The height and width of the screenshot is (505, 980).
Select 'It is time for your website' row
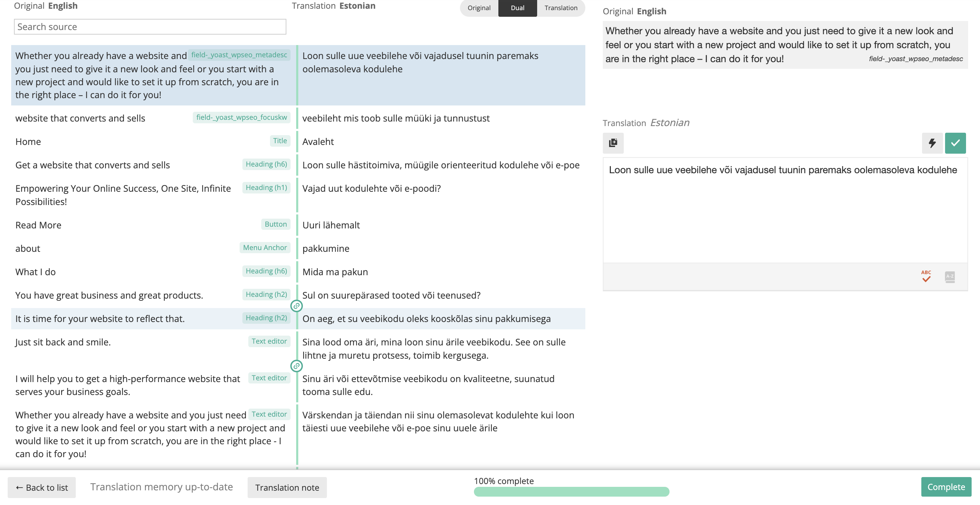pyautogui.click(x=153, y=319)
